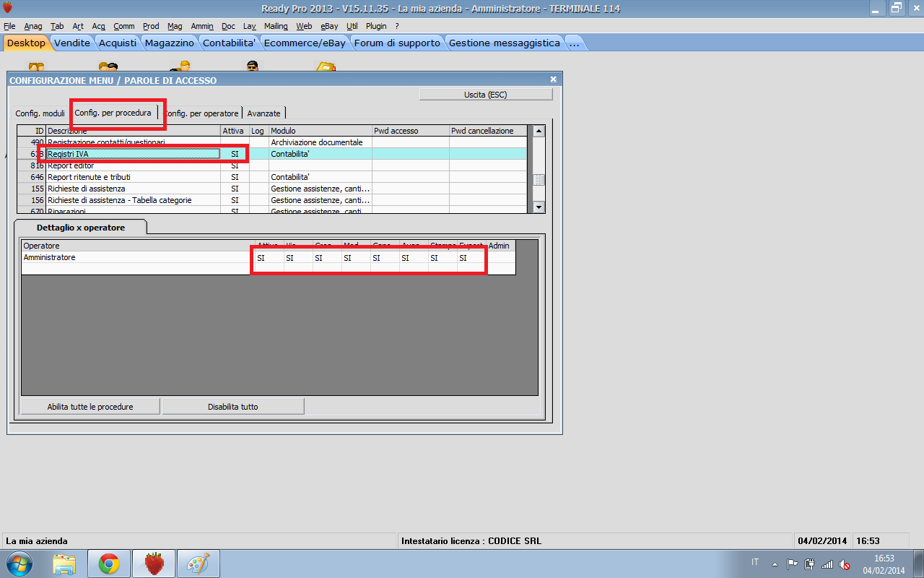Viewport: 924px width, 578px height.
Task: Toggle Attiva SI for Report ritenute e tributi
Action: [x=235, y=177]
